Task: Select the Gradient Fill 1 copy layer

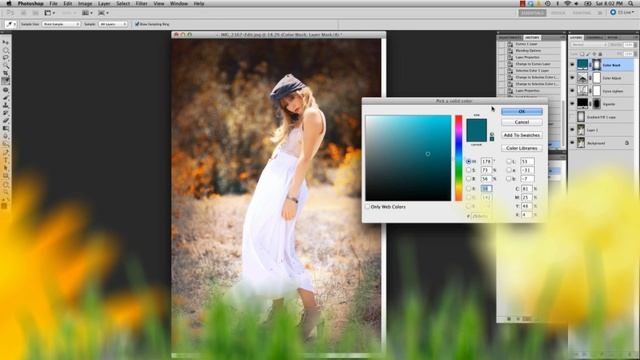Action: [x=601, y=117]
